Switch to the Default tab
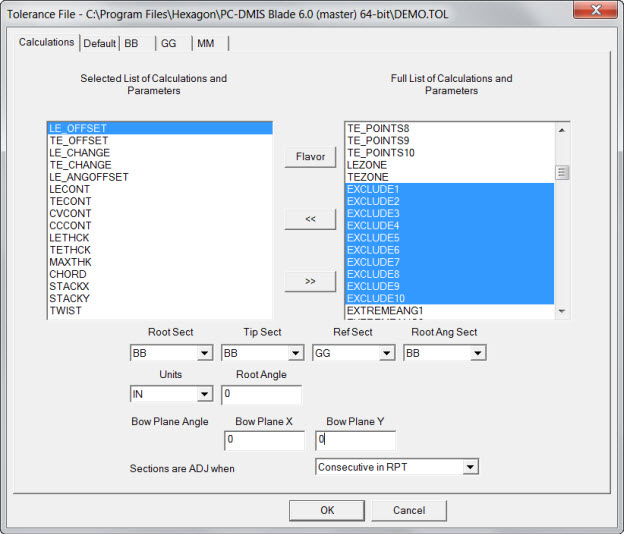The image size is (624, 534). (x=99, y=43)
